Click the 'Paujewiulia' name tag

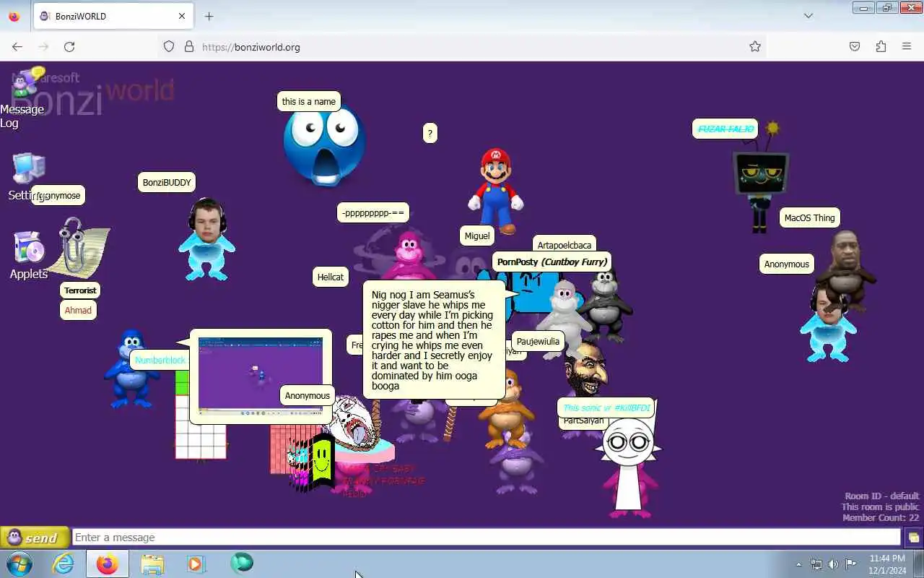pos(538,341)
